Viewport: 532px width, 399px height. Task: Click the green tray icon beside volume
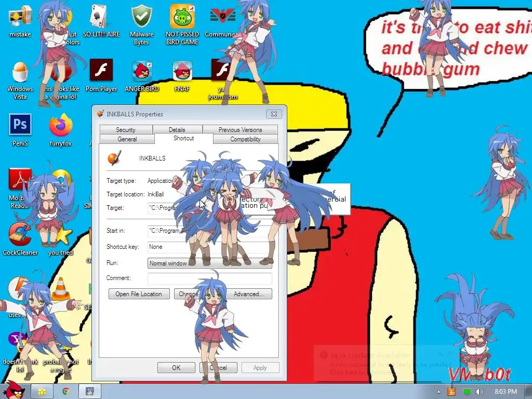pos(467,392)
